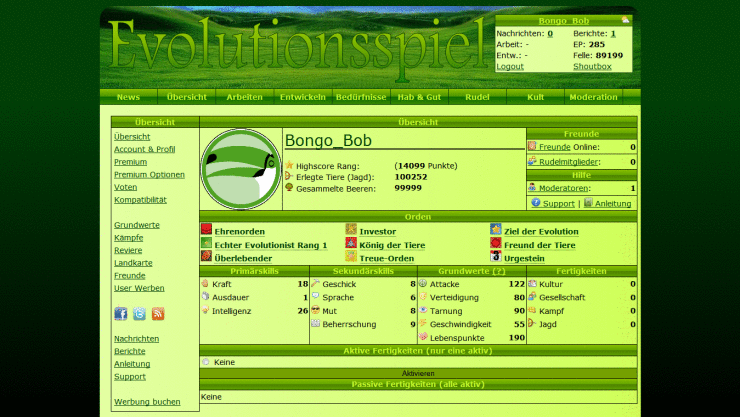Viewport: 740px width, 417px height.
Task: Select the Keine active skill radio button
Action: [x=206, y=362]
